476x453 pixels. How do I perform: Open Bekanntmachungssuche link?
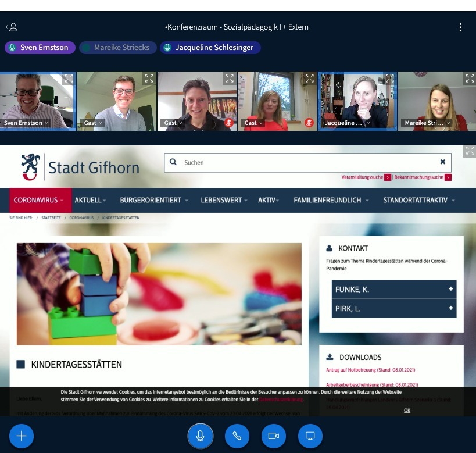(423, 177)
